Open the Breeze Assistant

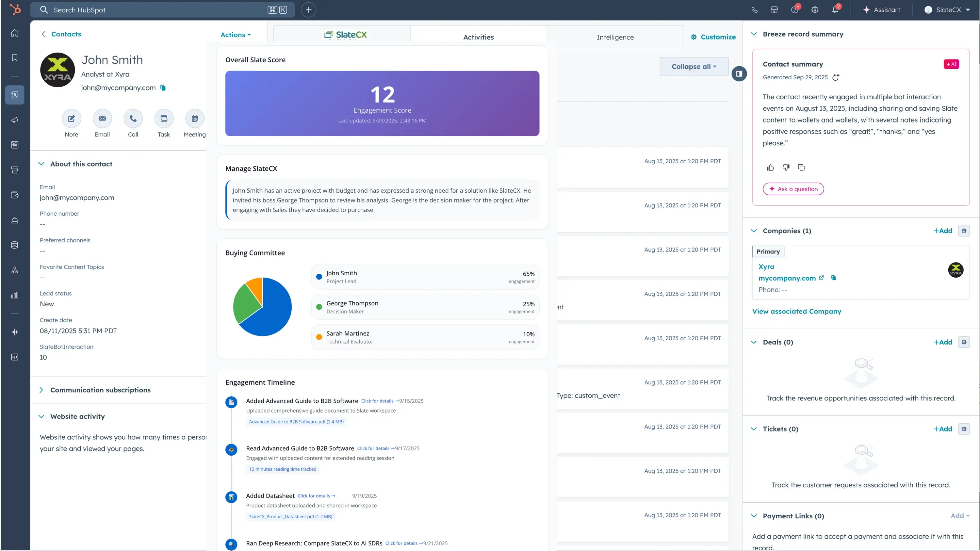click(881, 10)
